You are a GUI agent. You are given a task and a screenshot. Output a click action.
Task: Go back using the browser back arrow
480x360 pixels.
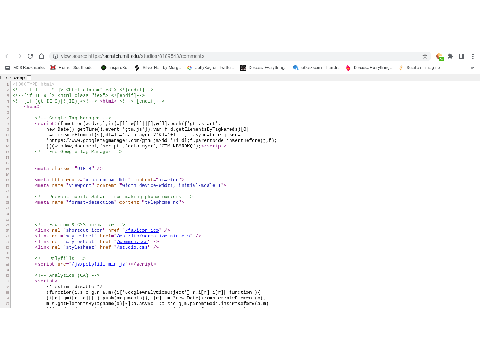point(7,56)
